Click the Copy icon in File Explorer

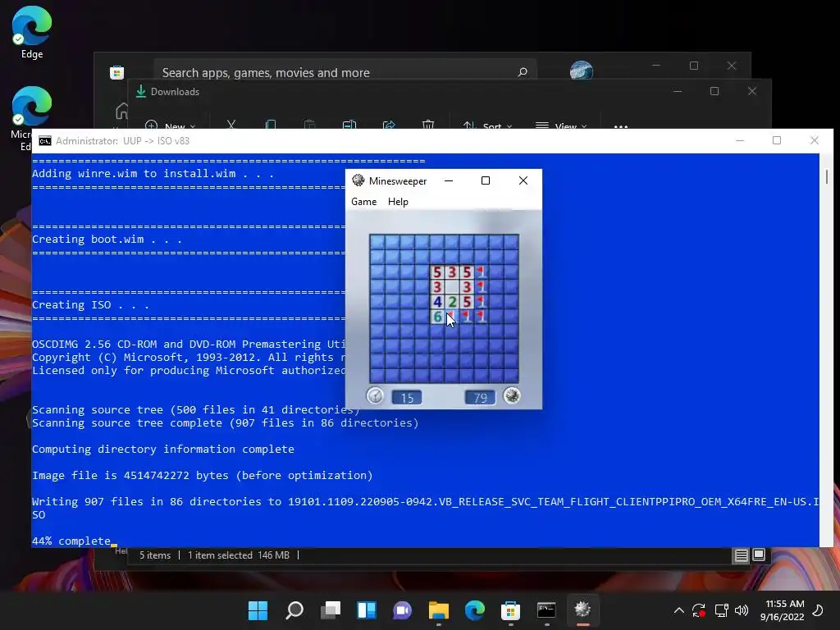coord(271,126)
